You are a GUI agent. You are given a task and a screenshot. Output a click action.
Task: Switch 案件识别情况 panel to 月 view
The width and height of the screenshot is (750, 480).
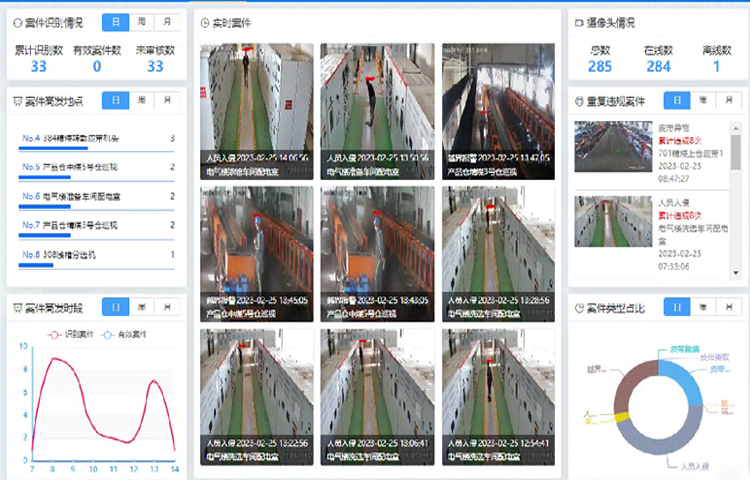pyautogui.click(x=168, y=21)
